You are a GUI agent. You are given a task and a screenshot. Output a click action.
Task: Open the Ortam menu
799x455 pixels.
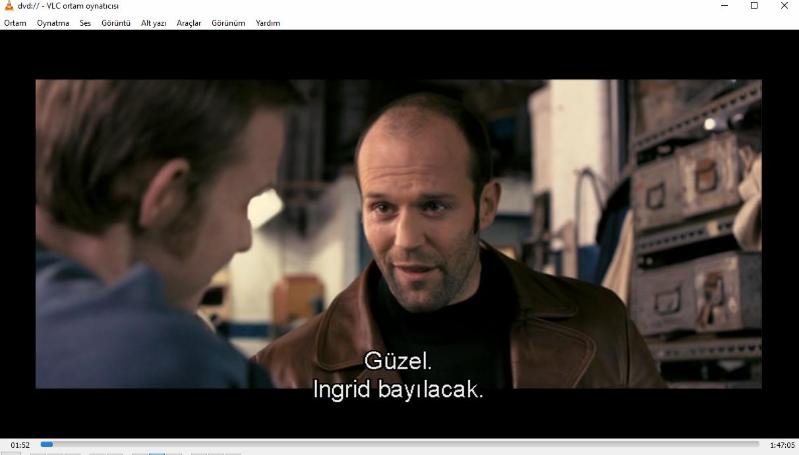point(15,23)
